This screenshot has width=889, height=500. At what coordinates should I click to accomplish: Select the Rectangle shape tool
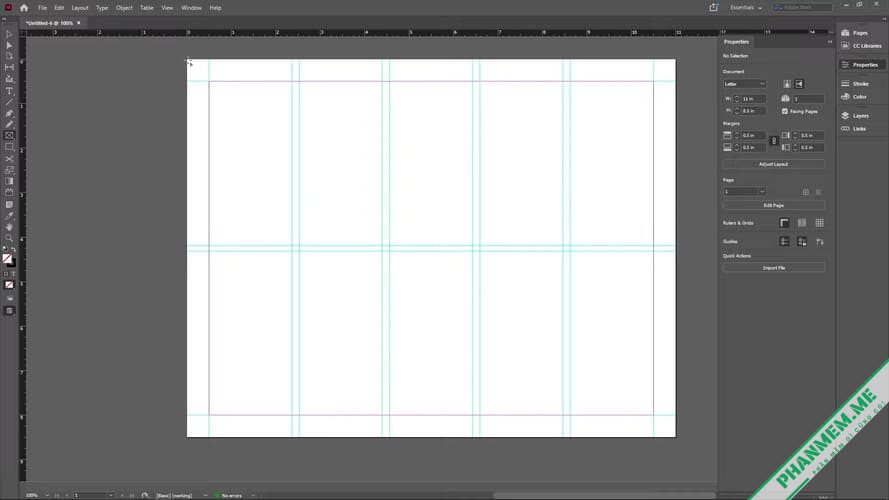point(9,147)
